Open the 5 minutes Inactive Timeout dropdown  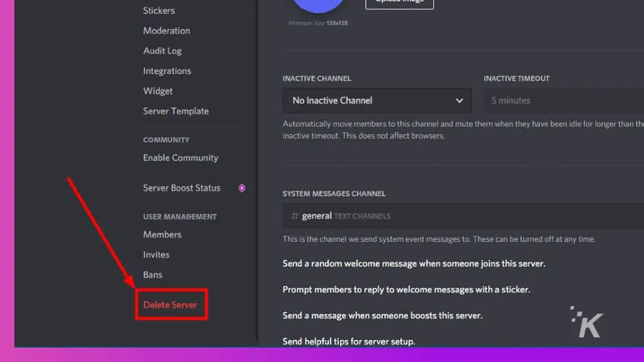click(563, 101)
